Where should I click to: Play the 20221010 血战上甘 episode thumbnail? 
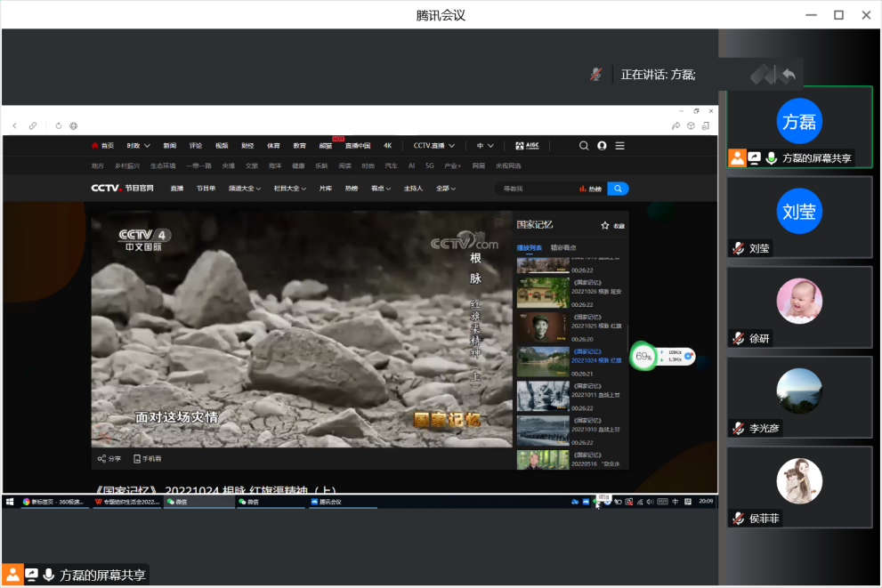[x=543, y=431]
